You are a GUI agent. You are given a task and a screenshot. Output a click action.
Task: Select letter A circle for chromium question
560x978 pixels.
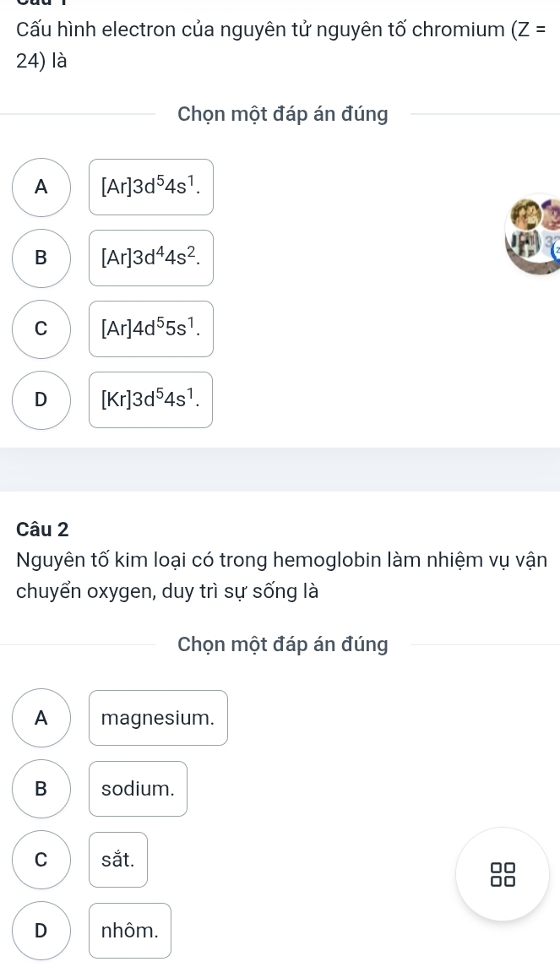click(x=41, y=187)
